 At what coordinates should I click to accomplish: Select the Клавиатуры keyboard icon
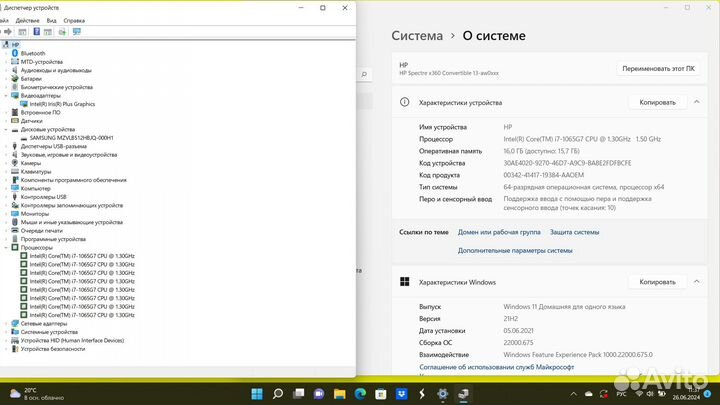(15, 171)
